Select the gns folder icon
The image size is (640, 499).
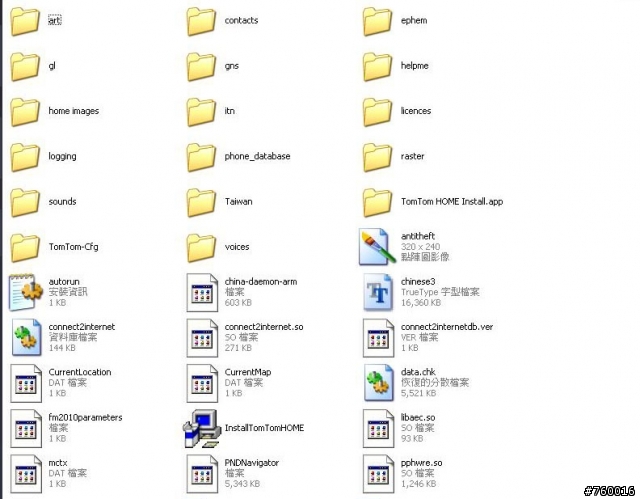pos(201,66)
